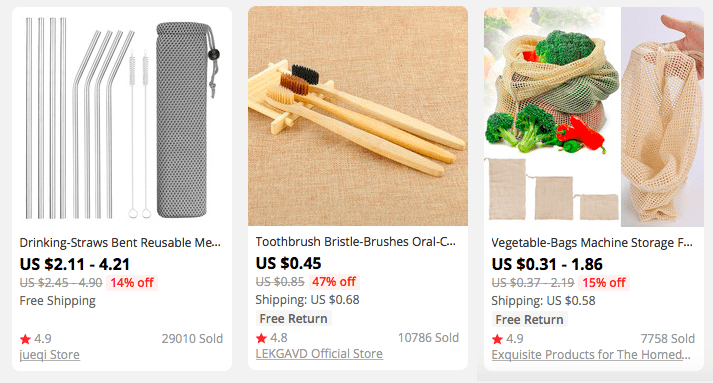Image resolution: width=713 pixels, height=383 pixels.
Task: Click Free Return tag on toothbrush listing
Action: [293, 319]
